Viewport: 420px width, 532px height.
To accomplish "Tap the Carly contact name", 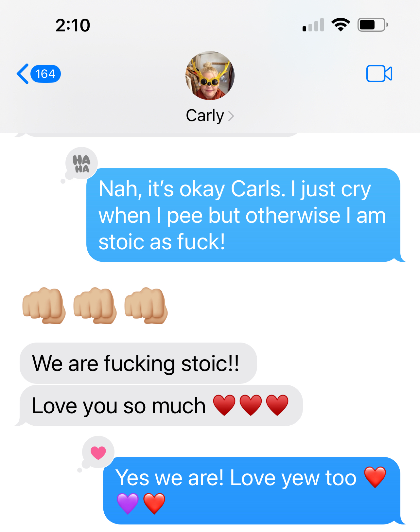I will point(205,116).
